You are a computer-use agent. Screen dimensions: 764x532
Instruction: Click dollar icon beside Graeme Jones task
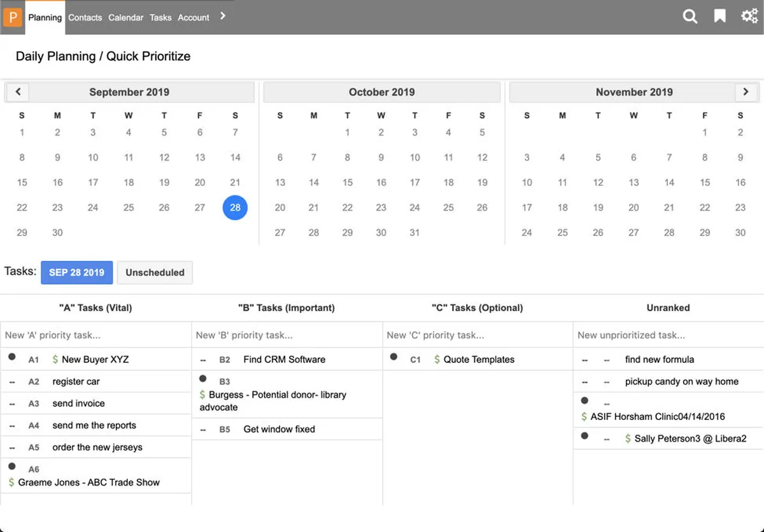click(x=11, y=482)
